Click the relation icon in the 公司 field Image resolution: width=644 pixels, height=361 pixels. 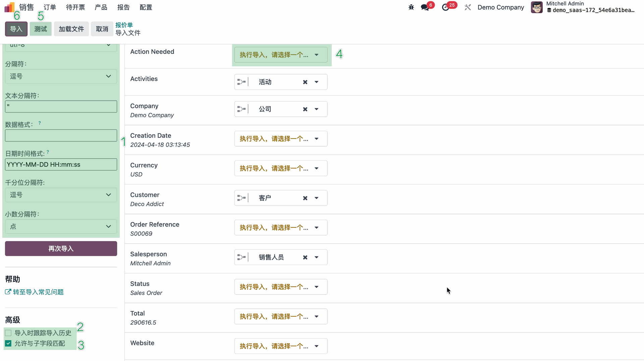[x=241, y=109]
